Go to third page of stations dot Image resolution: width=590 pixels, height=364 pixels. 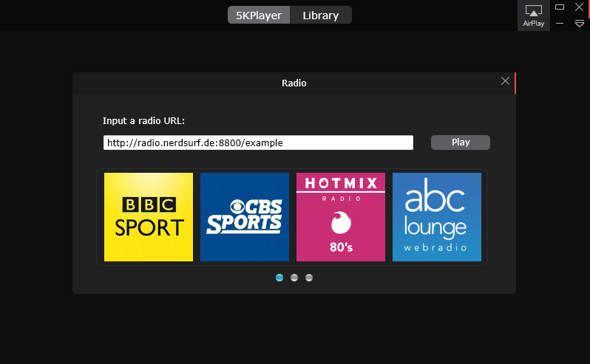coord(309,278)
